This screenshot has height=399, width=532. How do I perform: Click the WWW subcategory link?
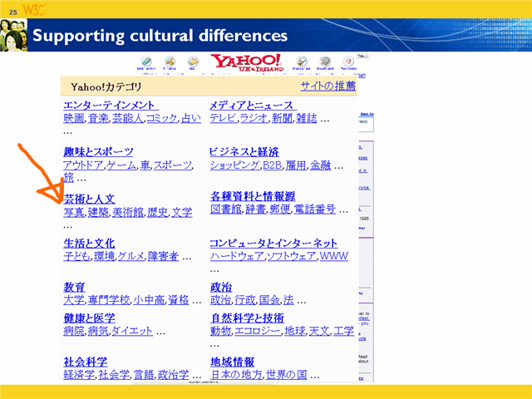point(334,257)
